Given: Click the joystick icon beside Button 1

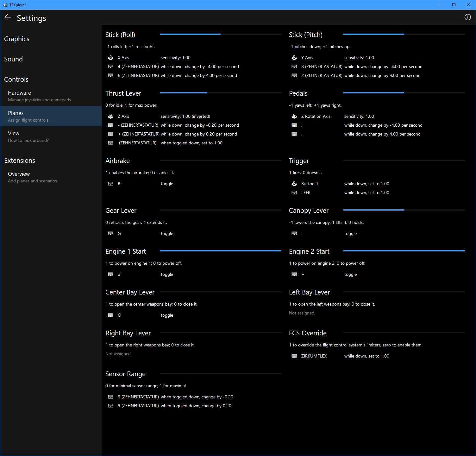Looking at the screenshot, I should (x=294, y=184).
